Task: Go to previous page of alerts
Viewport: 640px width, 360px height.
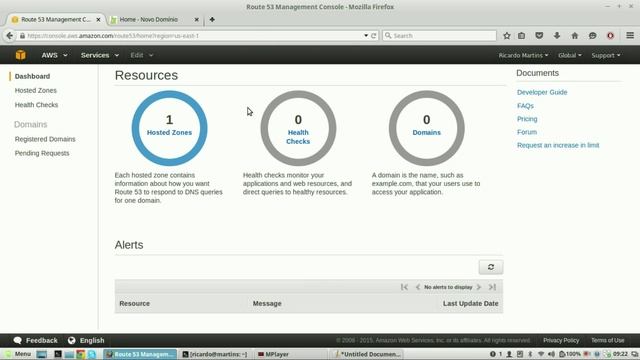Action: (418, 287)
